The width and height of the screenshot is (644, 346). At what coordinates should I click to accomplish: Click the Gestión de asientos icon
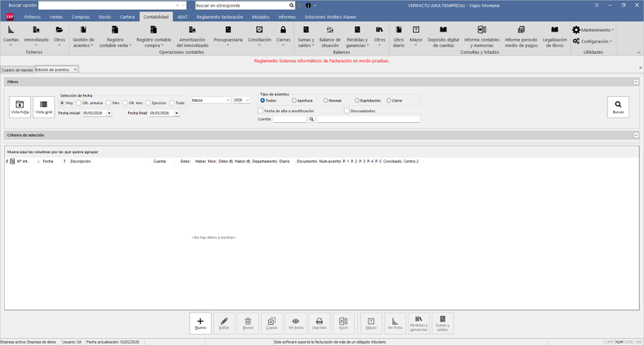pyautogui.click(x=83, y=36)
